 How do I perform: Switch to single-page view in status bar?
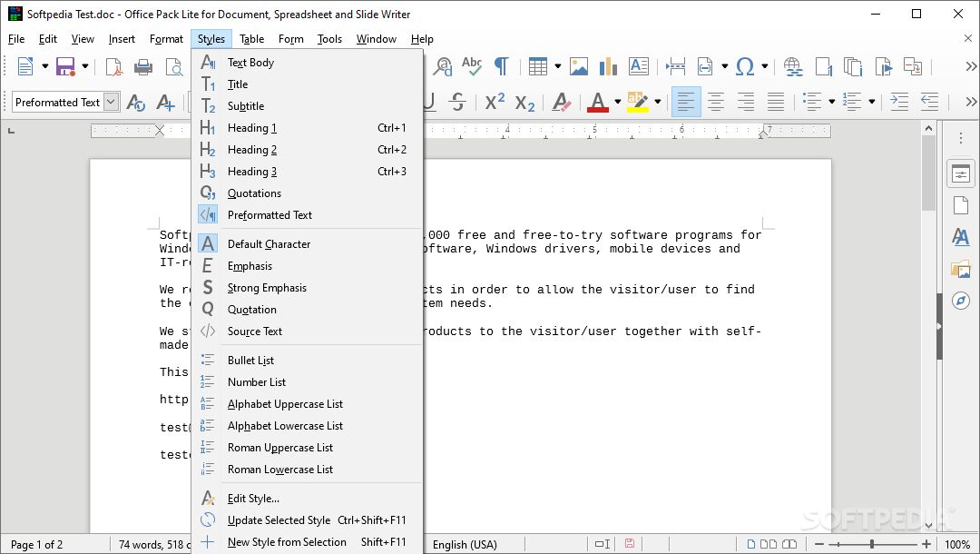751,544
